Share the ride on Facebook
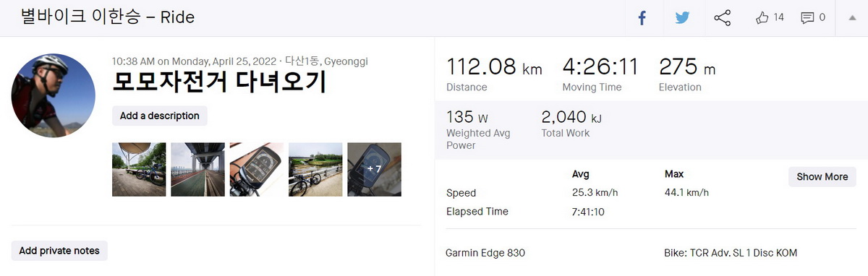 pyautogui.click(x=642, y=18)
